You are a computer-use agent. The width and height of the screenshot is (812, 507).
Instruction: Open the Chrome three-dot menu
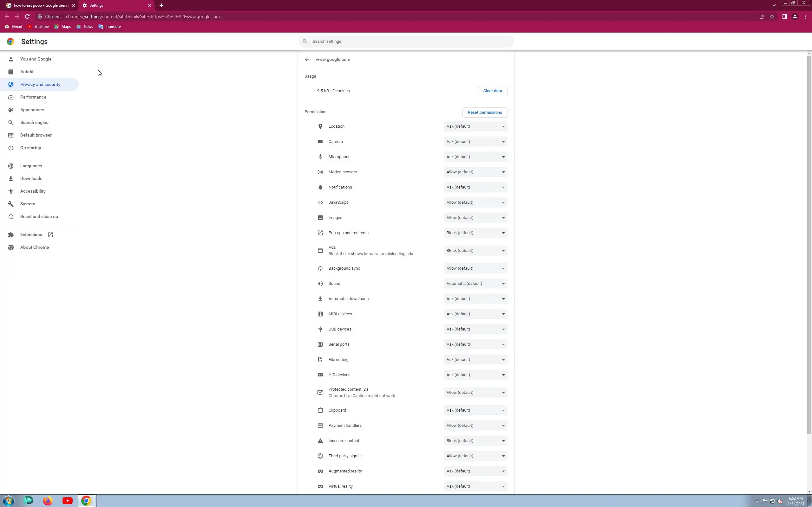pos(805,16)
